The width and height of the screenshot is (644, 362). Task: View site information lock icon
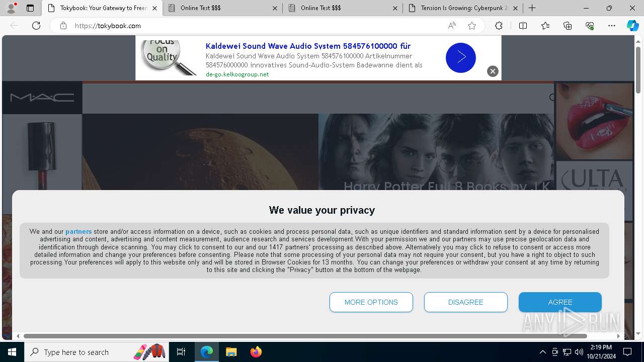click(63, 26)
